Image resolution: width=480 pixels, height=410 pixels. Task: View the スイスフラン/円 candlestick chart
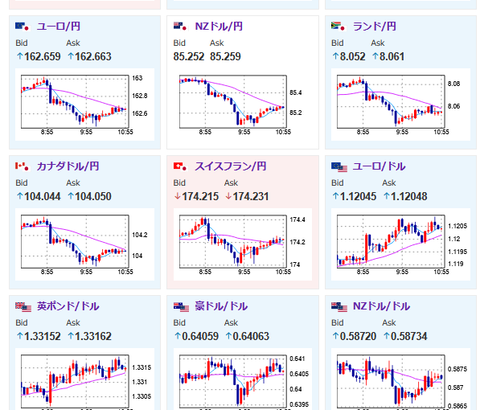(243, 244)
